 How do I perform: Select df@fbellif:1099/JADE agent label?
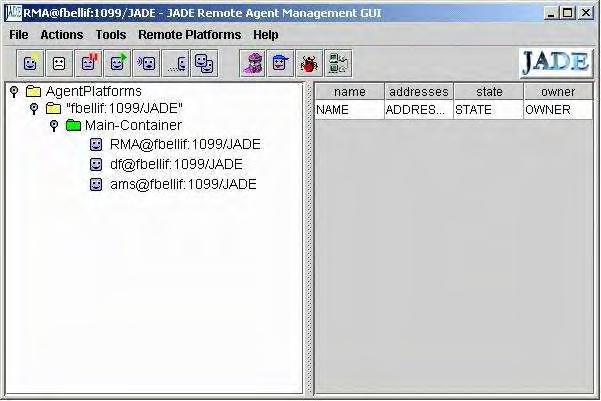click(x=176, y=164)
